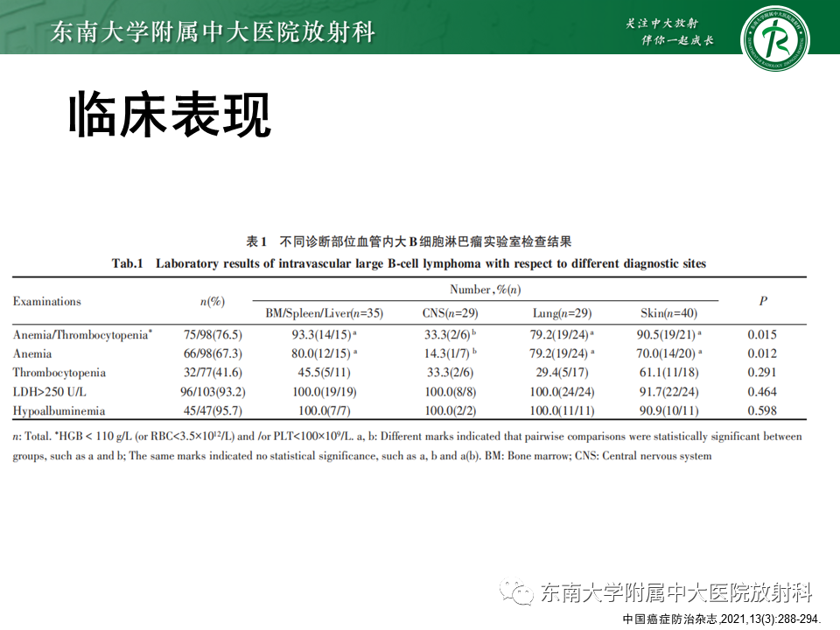Select the Thrombocytopenia row label

point(59,373)
